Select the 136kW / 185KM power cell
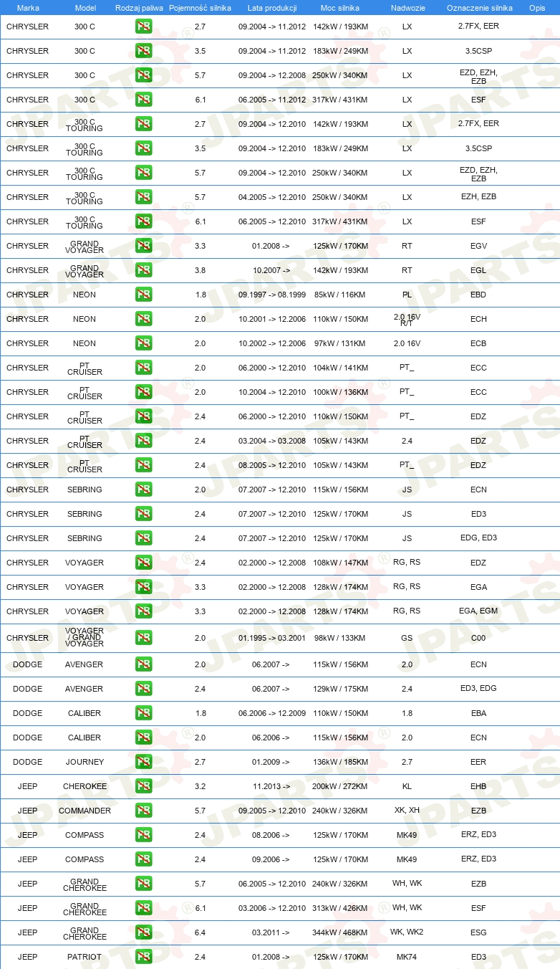The height and width of the screenshot is (969, 560). tap(340, 762)
